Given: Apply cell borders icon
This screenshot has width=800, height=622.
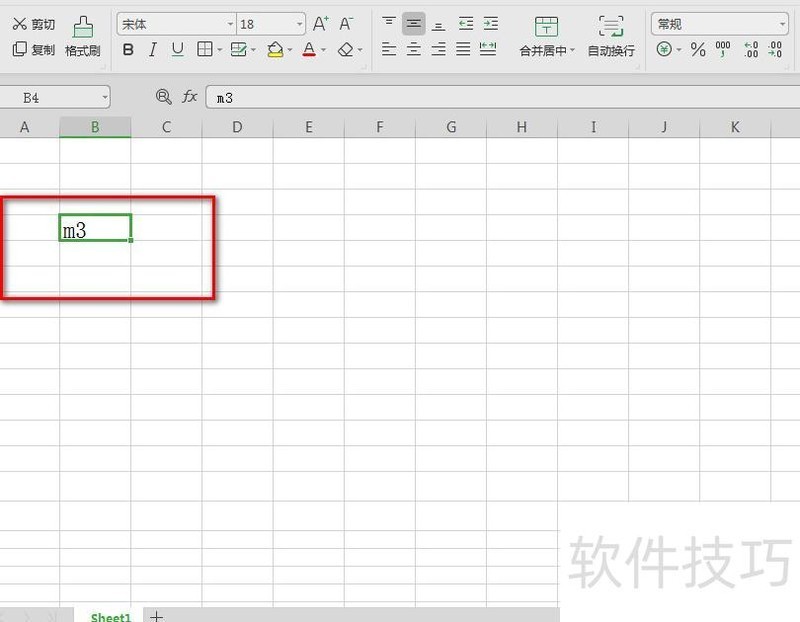Looking at the screenshot, I should tap(205, 49).
